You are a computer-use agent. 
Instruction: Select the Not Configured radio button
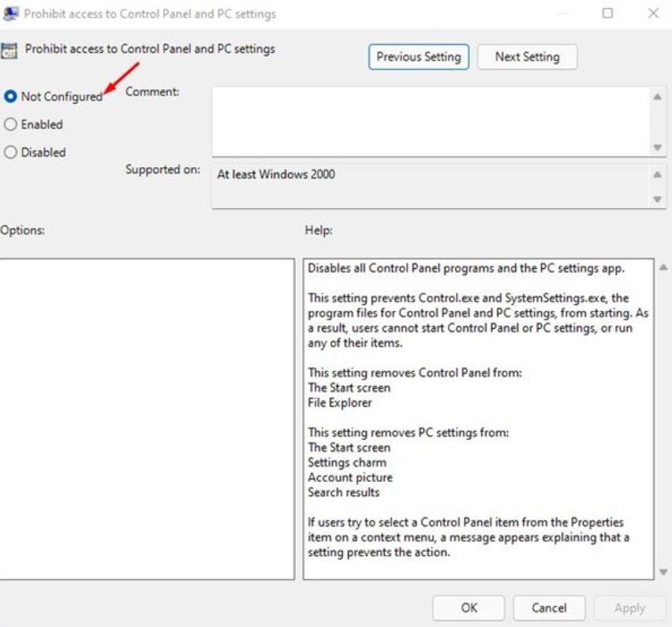(10, 96)
